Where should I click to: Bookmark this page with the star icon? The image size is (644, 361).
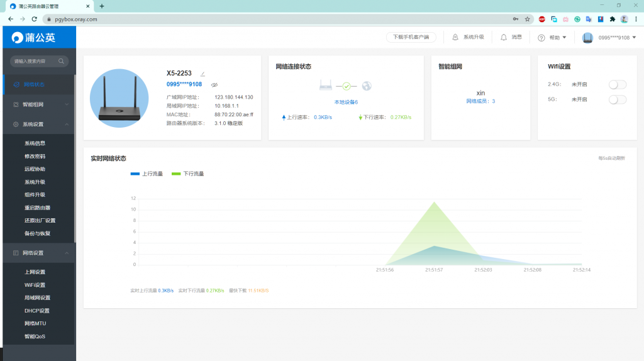point(527,19)
